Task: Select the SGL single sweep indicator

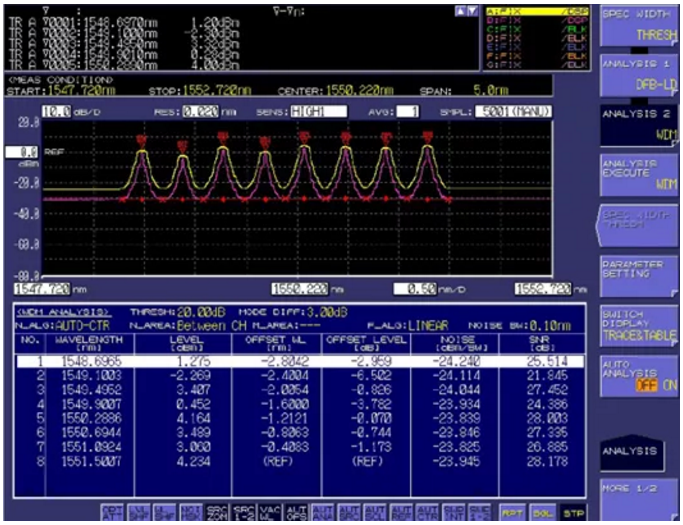Action: (543, 513)
